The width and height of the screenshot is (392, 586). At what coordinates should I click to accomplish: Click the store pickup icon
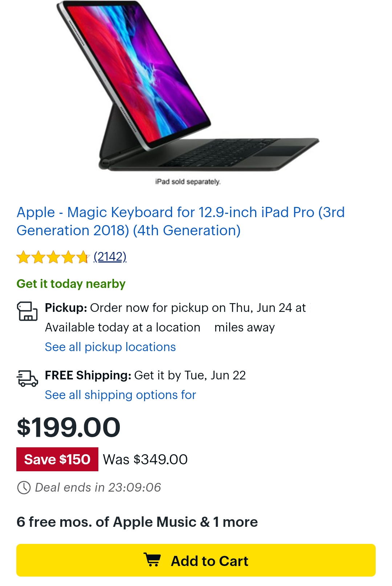[27, 311]
